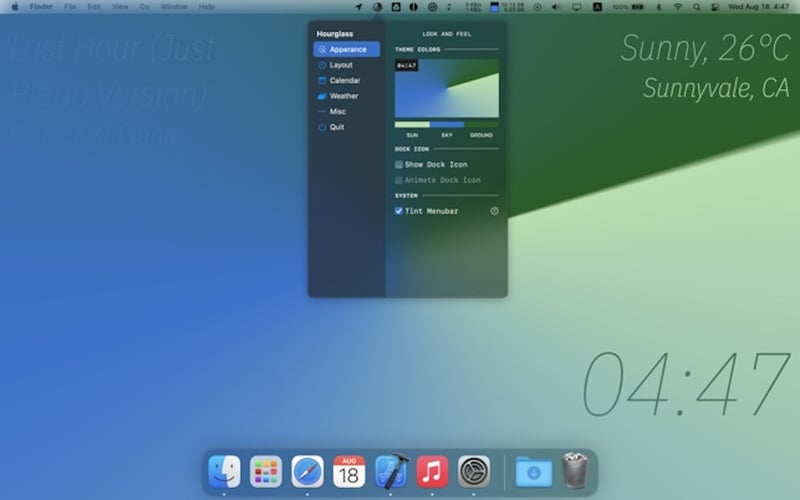Open Finder from the Dock
Screen dimensions: 800x500
point(224,471)
